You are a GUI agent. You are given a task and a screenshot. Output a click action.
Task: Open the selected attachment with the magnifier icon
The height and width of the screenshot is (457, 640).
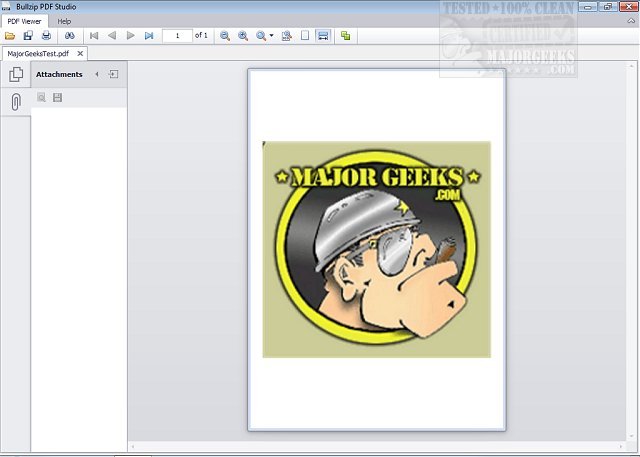[41, 97]
